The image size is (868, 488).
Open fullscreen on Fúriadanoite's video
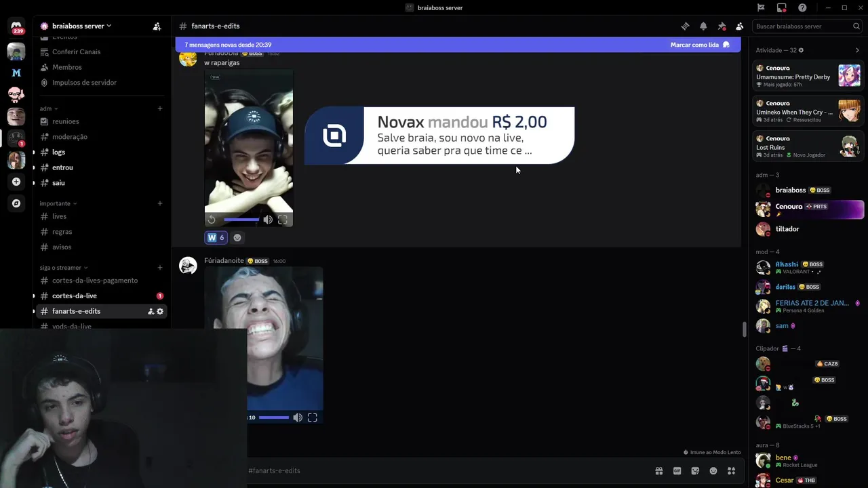(x=313, y=418)
